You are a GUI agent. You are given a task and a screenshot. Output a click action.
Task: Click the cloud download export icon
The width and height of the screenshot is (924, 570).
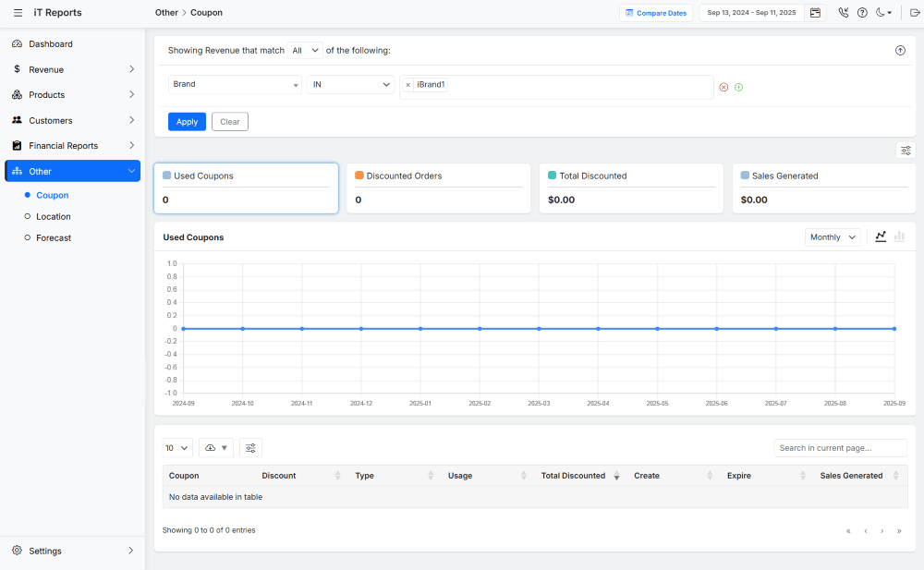213,447
